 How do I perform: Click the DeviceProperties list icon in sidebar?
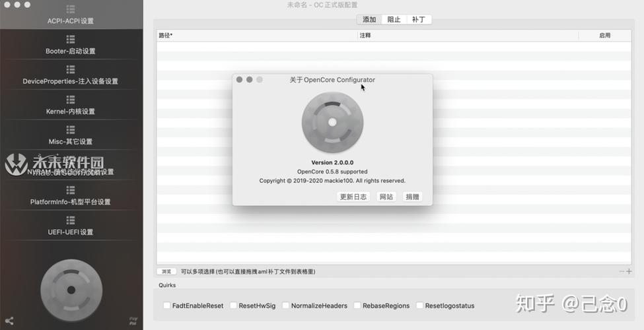(x=71, y=69)
